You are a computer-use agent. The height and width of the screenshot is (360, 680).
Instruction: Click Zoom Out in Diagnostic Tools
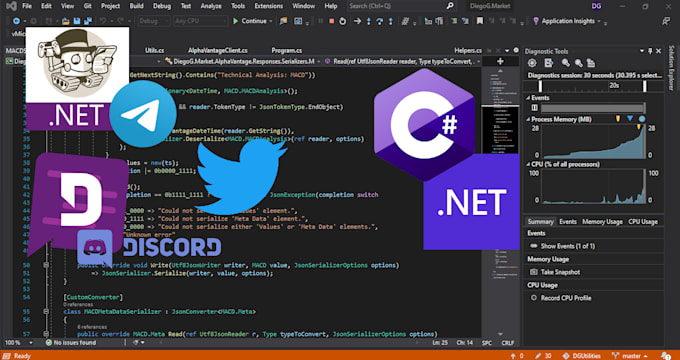point(578,63)
